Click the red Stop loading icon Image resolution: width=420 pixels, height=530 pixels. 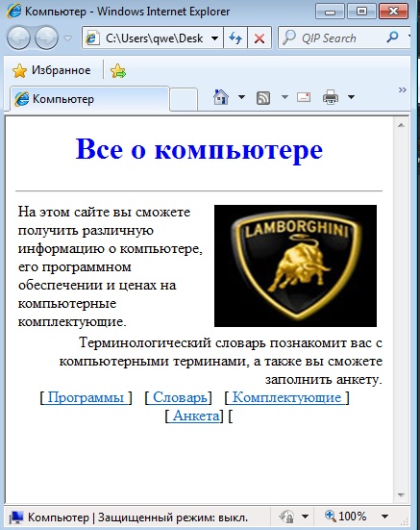[x=259, y=38]
